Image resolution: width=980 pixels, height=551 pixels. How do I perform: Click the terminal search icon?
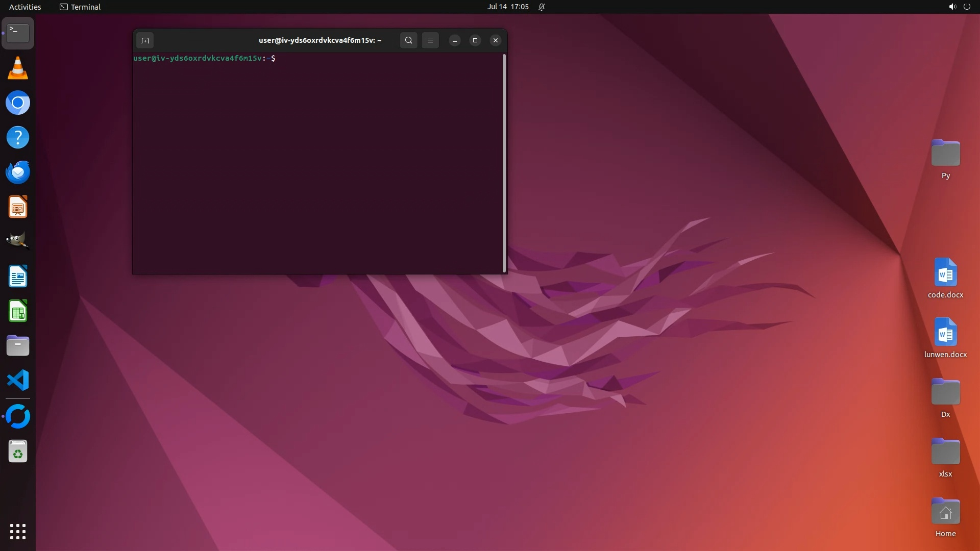[408, 40]
